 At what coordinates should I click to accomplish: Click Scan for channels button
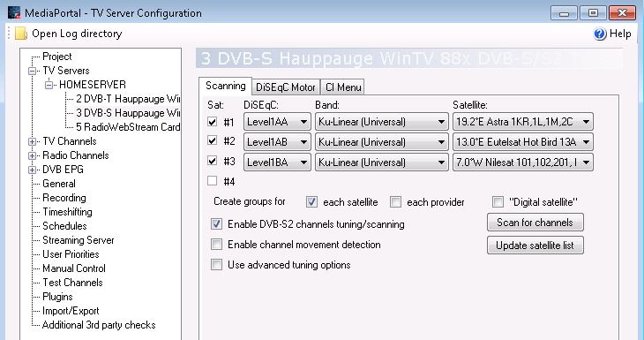point(535,223)
